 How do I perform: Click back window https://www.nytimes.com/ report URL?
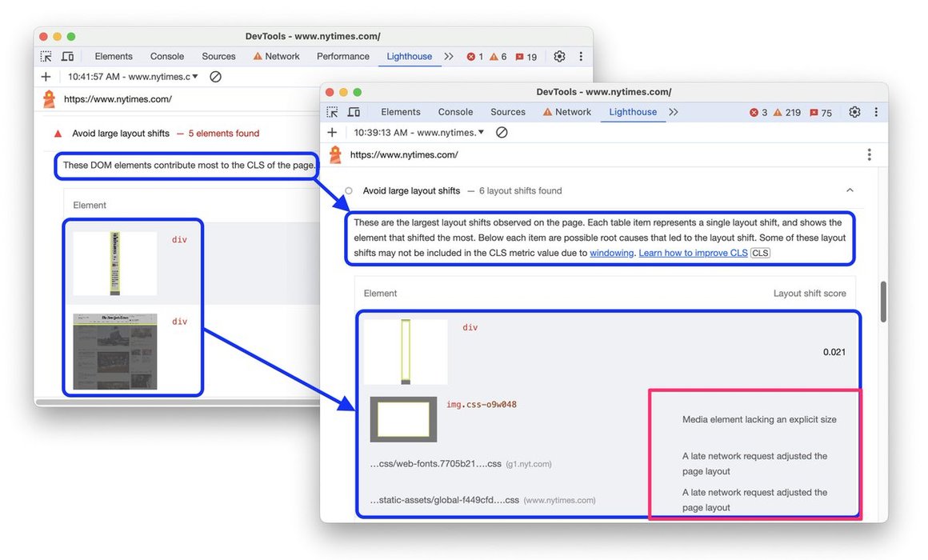click(118, 99)
